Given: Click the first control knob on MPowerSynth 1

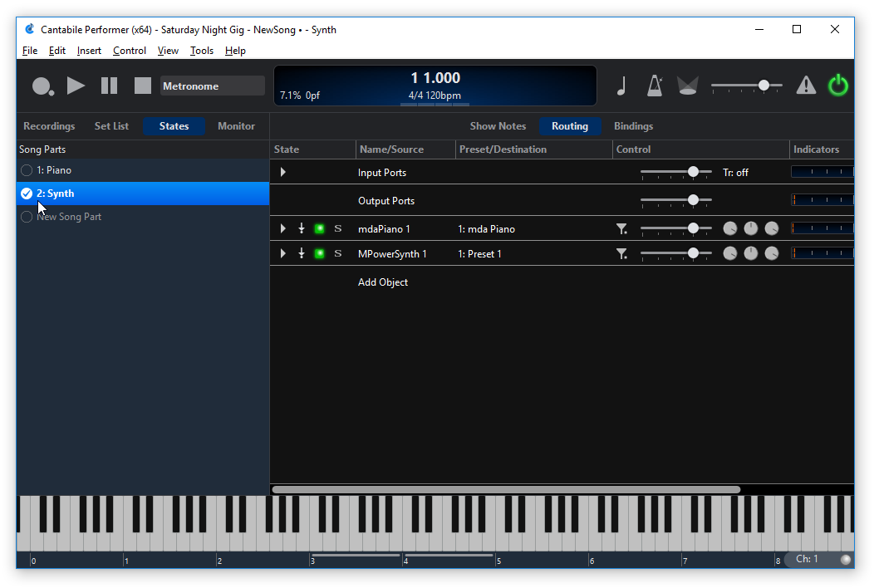Looking at the screenshot, I should [x=730, y=253].
